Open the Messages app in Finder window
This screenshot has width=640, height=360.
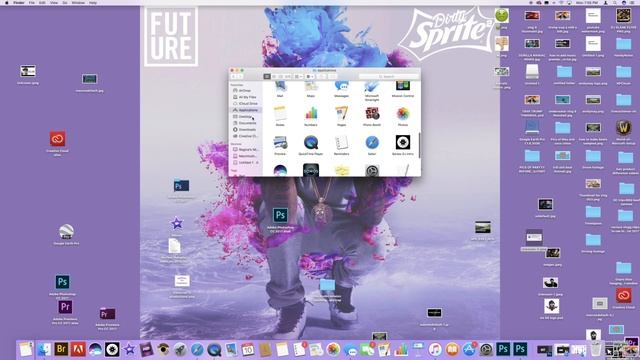(x=342, y=87)
